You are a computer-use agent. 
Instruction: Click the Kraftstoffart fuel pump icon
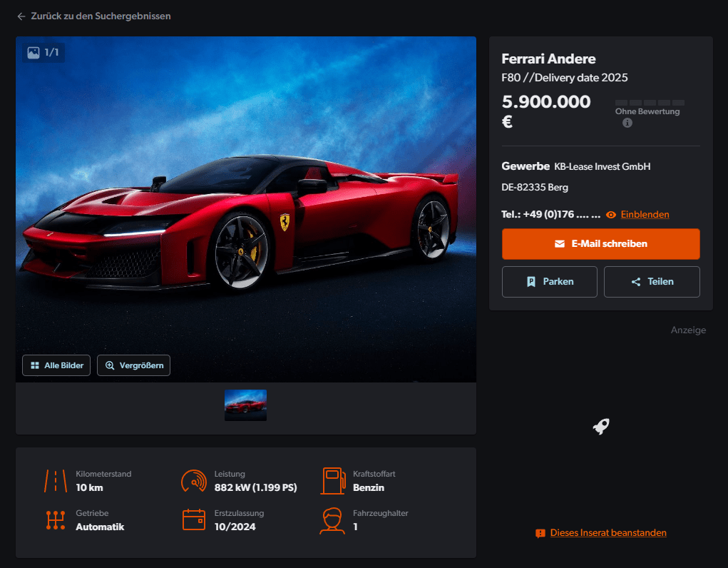coord(334,481)
